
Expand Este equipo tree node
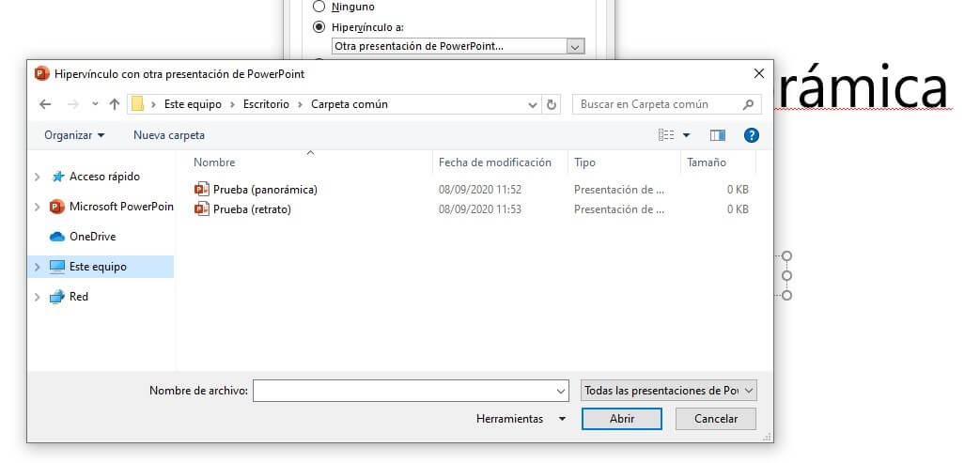pyautogui.click(x=38, y=267)
